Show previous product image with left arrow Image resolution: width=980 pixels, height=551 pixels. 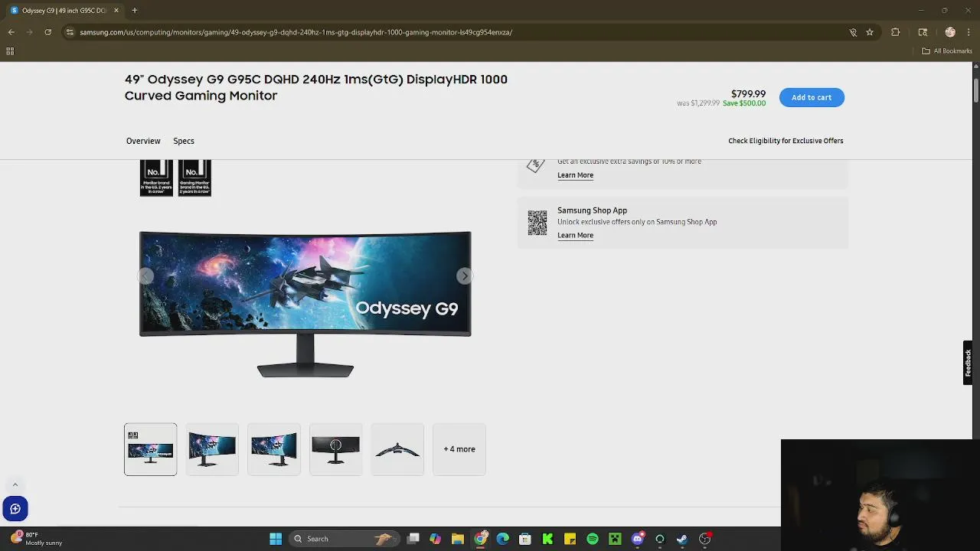coord(145,276)
